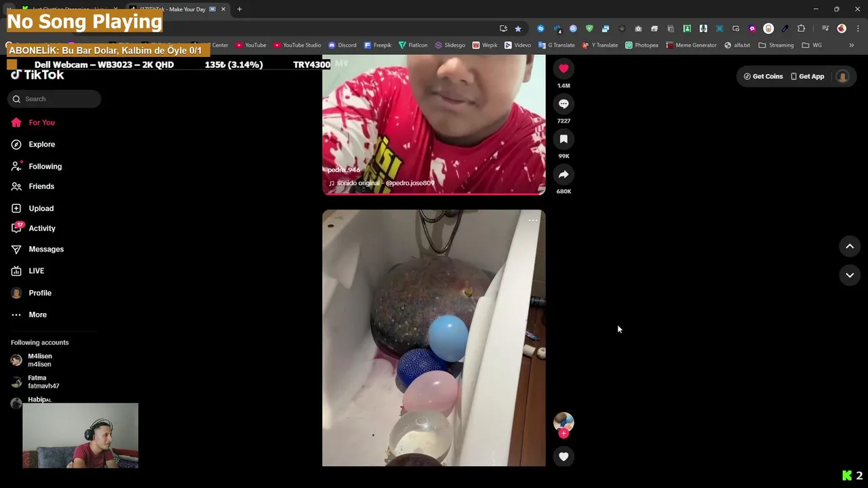The width and height of the screenshot is (868, 488).
Task: Click the TikTok search field
Action: [55, 99]
